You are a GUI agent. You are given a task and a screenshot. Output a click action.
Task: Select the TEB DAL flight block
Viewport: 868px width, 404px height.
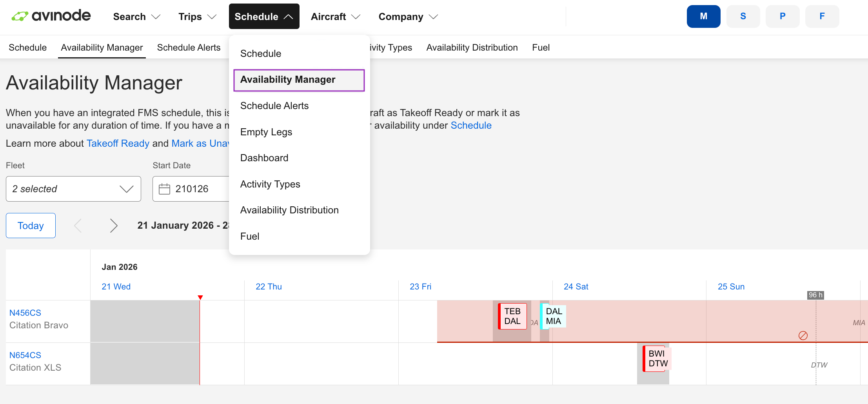tap(512, 316)
